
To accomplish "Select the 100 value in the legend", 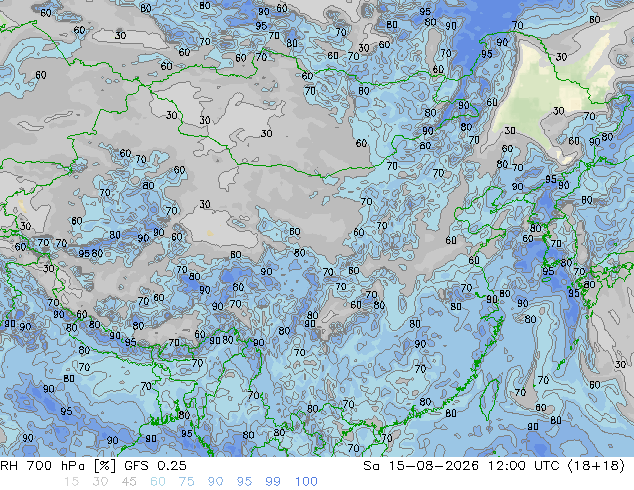I will click(306, 482).
